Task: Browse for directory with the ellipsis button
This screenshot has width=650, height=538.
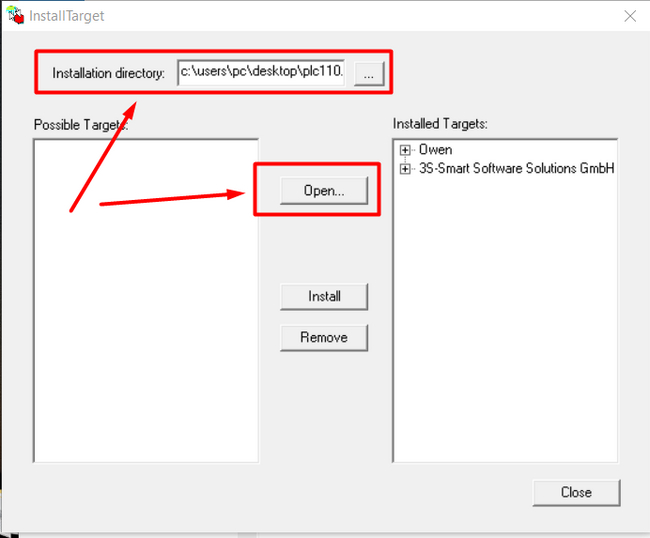Action: pos(369,74)
